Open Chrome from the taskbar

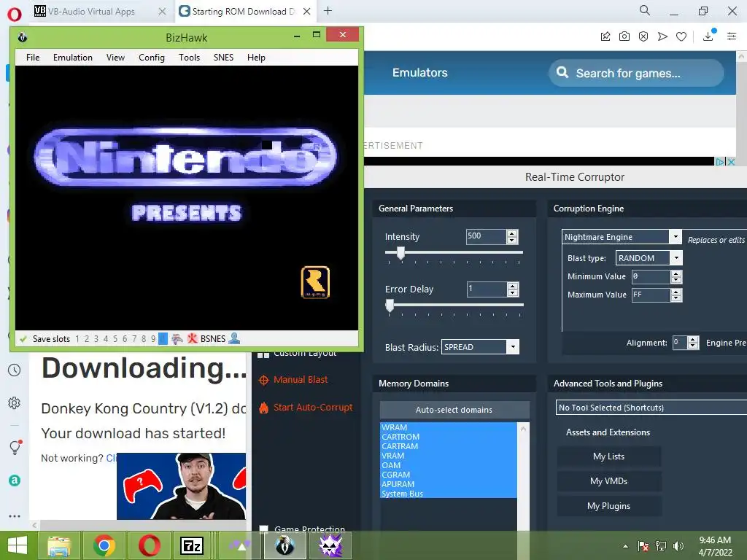[104, 545]
